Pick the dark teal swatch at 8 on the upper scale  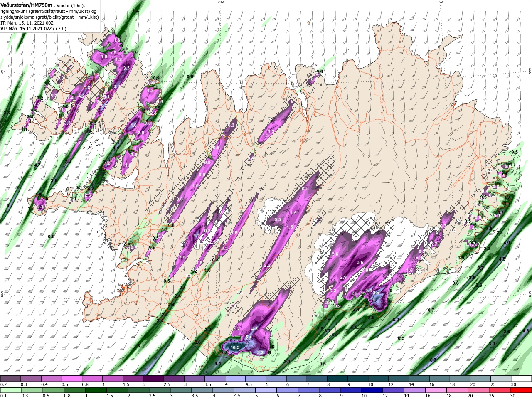pos(337,379)
